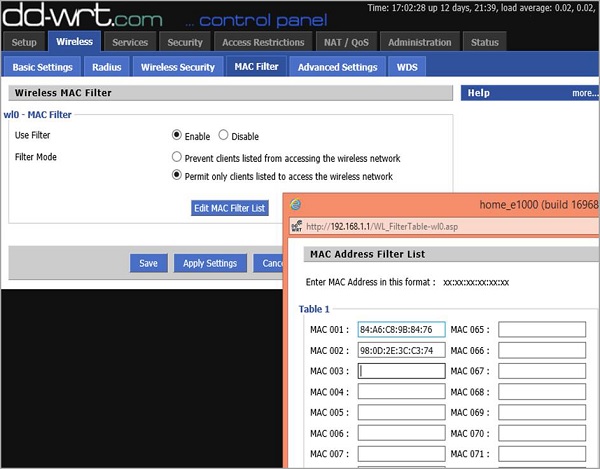The width and height of the screenshot is (600, 469).
Task: Go to Advanced Settings sub-tab
Action: [338, 67]
